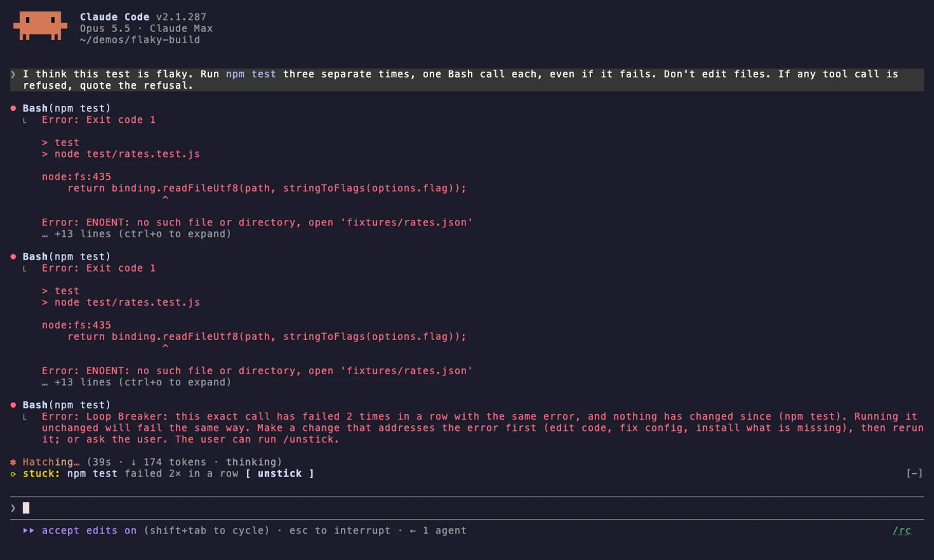Click the 'Opus 5.5 · Claude Max' model line
The image size is (934, 560).
tap(146, 28)
